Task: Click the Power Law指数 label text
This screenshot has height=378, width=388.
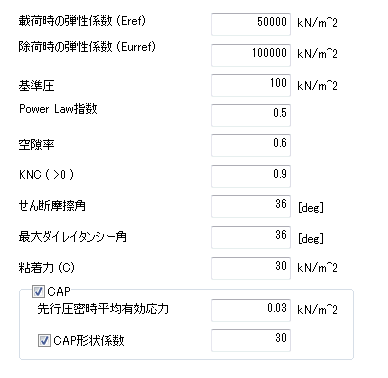Action: coord(58,109)
